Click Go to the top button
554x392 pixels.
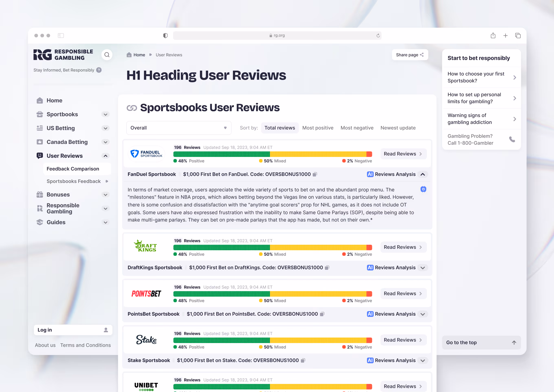pyautogui.click(x=481, y=342)
